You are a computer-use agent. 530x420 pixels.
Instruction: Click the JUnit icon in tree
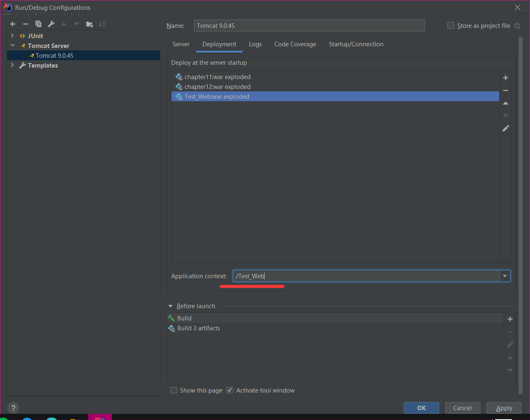pos(23,36)
